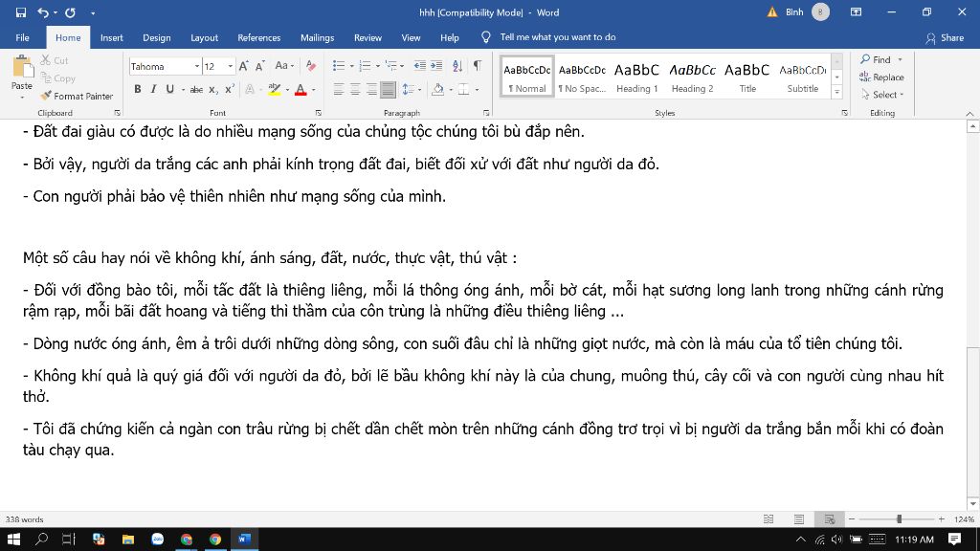Apply the Heading 1 style
Screen dimensions: 980x551
coord(636,77)
